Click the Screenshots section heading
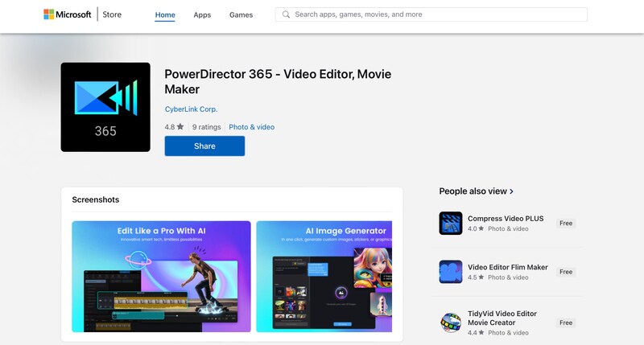644x345 pixels. (x=96, y=199)
